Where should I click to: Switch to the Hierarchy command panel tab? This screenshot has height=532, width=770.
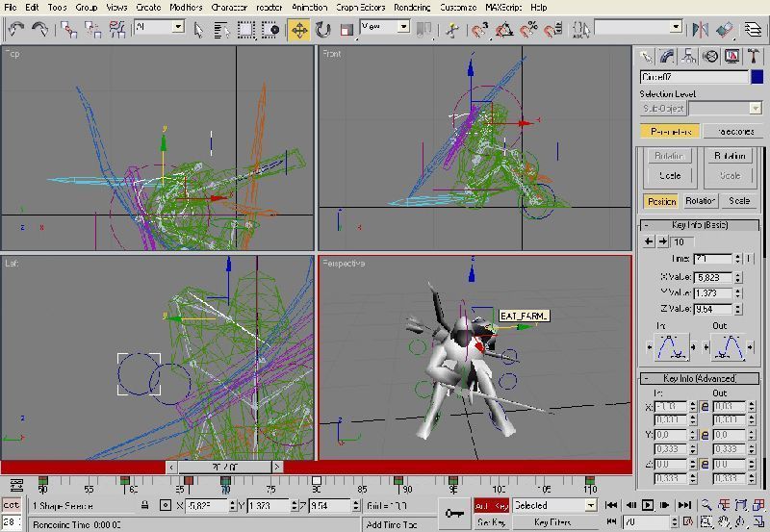click(x=688, y=57)
